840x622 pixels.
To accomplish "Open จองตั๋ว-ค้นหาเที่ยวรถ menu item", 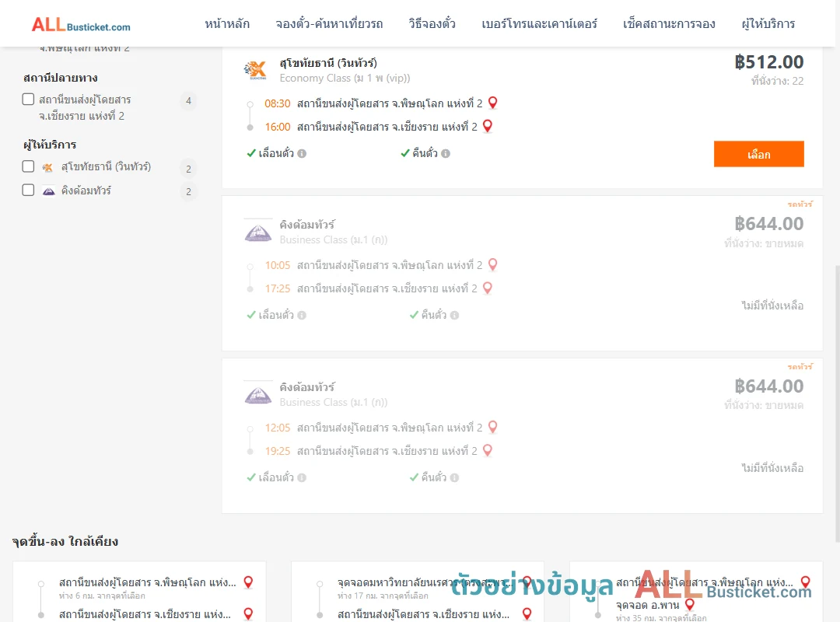I will click(329, 23).
